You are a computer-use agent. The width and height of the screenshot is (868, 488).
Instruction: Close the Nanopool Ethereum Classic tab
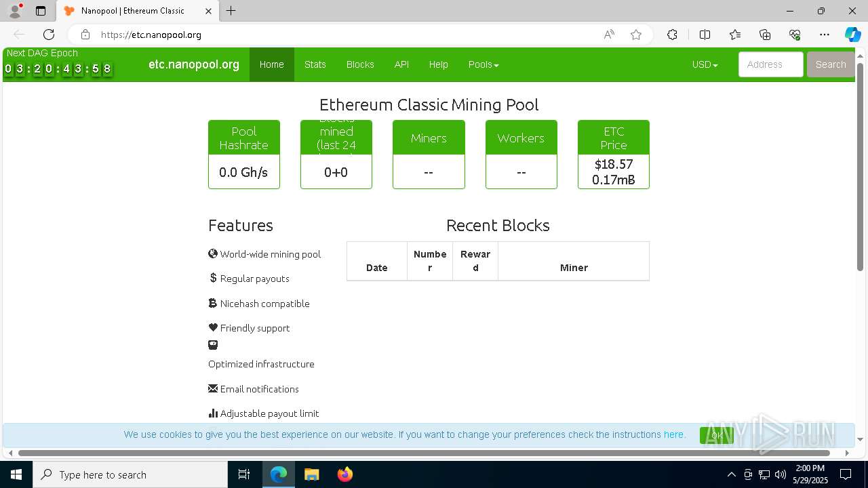[208, 11]
